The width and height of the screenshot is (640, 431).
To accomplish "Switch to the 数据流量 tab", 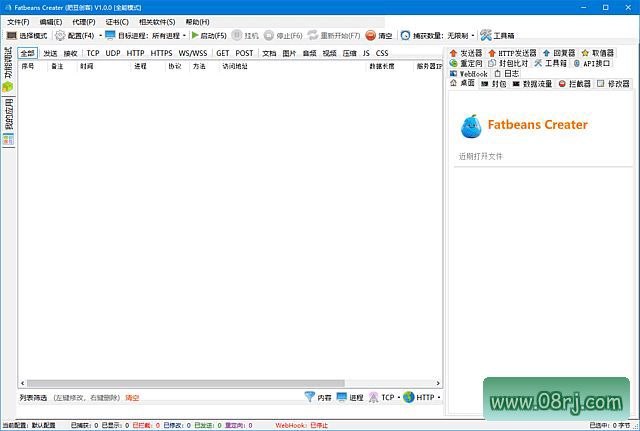I will click(x=533, y=84).
